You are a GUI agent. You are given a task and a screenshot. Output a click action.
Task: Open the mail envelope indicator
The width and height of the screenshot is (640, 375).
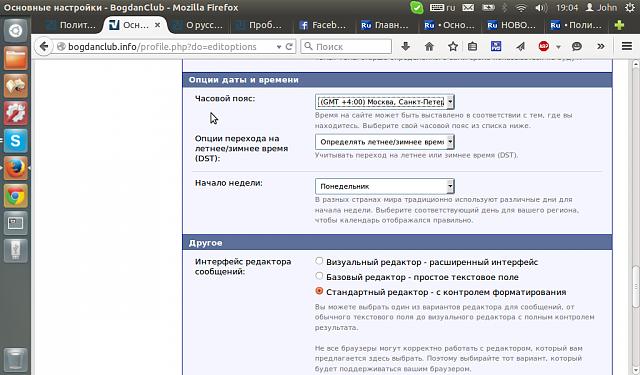468,7
